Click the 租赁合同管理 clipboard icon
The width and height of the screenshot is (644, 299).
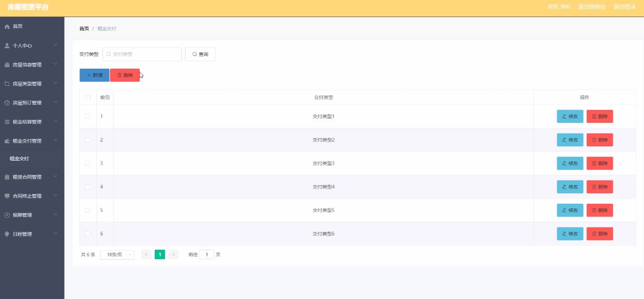[x=7, y=177]
